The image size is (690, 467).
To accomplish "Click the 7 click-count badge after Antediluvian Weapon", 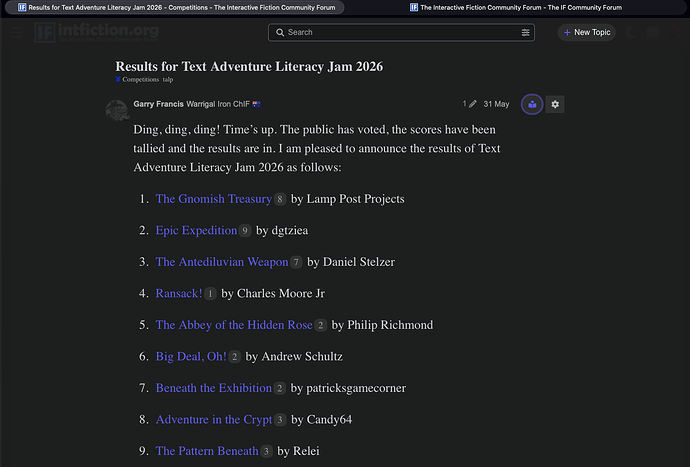I will point(296,262).
